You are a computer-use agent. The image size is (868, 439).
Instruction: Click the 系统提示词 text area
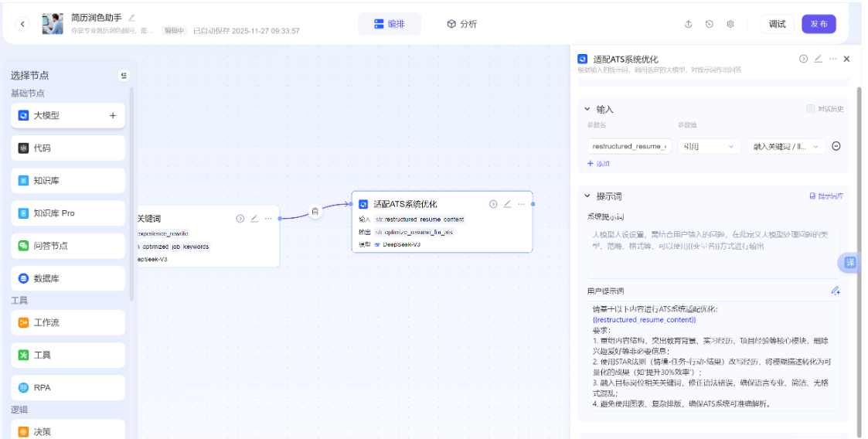713,251
